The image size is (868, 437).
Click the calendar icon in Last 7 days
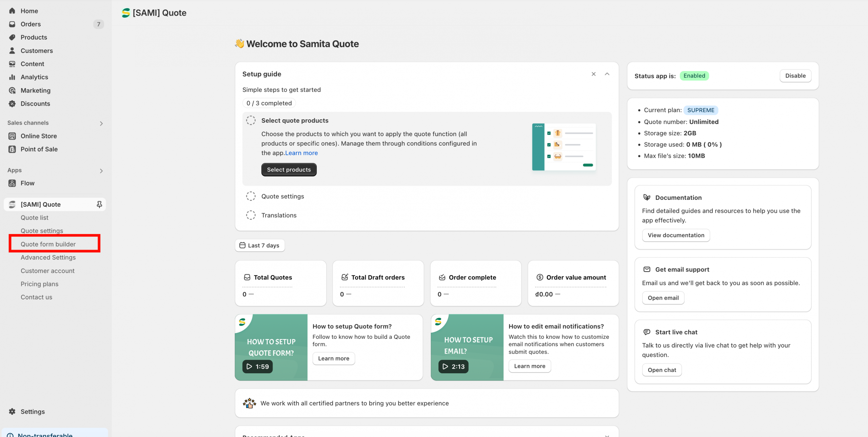click(x=242, y=245)
